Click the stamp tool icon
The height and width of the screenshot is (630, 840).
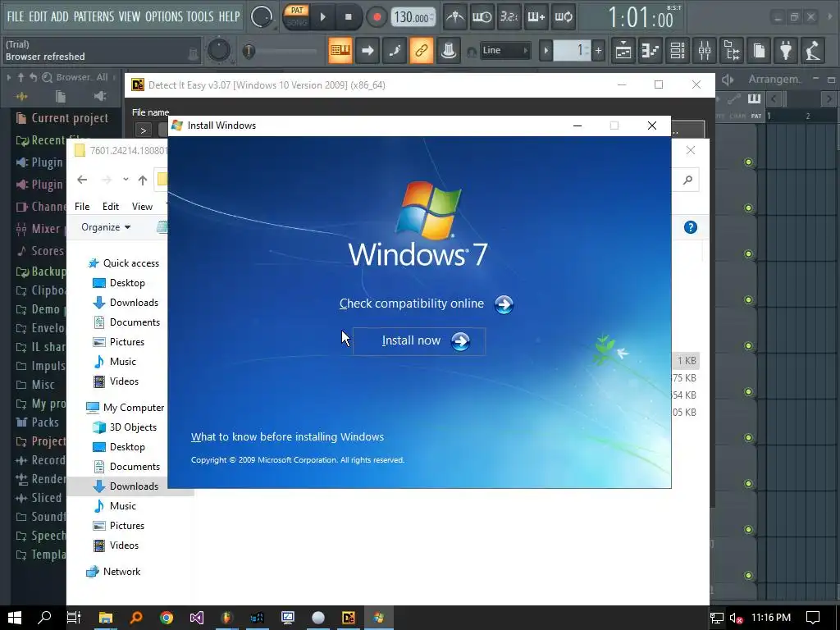(449, 51)
